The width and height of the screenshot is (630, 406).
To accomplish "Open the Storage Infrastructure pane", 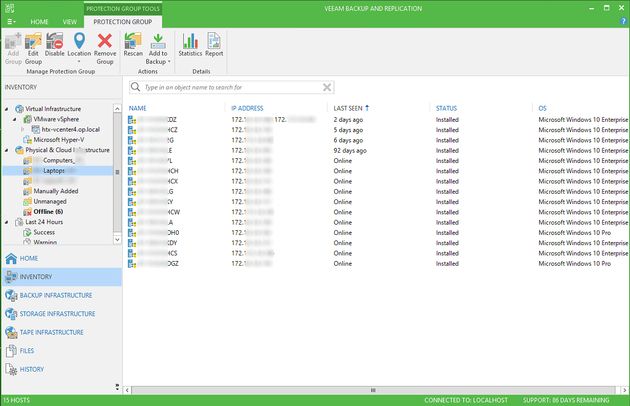I will pyautogui.click(x=61, y=314).
